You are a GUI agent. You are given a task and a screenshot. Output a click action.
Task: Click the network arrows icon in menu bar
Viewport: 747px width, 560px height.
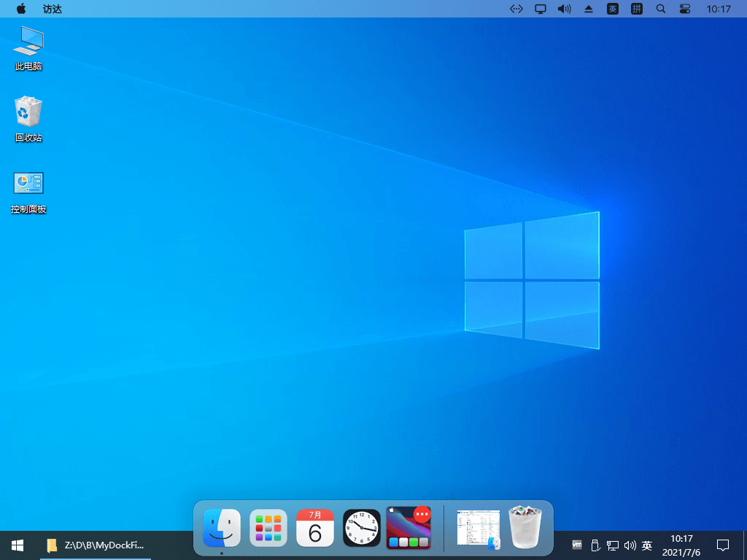pos(516,9)
